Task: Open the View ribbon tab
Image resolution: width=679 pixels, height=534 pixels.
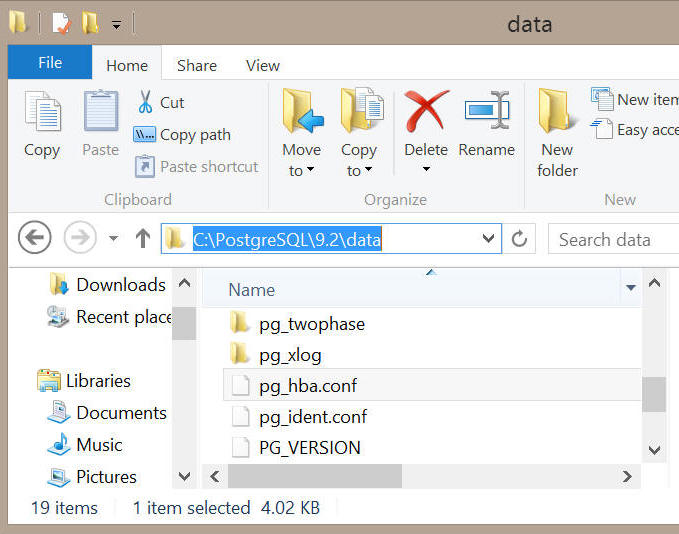Action: (x=262, y=65)
